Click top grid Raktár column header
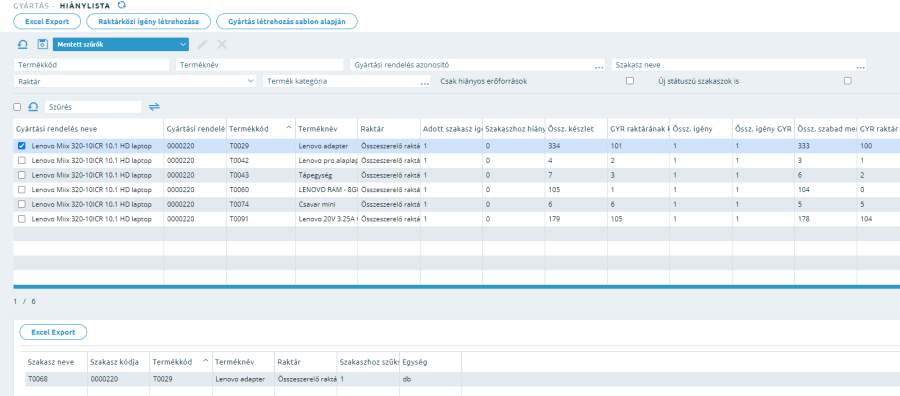This screenshot has width=900, height=396. [x=389, y=129]
